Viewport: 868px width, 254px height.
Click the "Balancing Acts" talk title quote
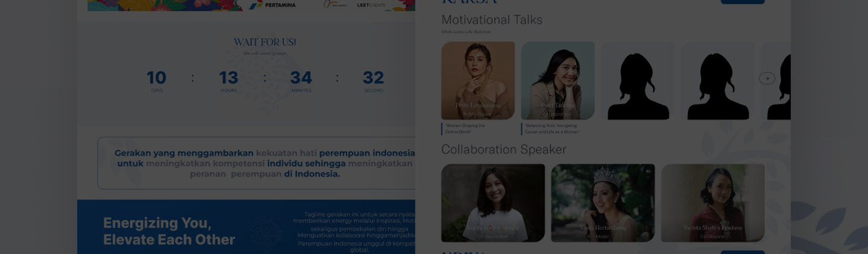point(552,129)
